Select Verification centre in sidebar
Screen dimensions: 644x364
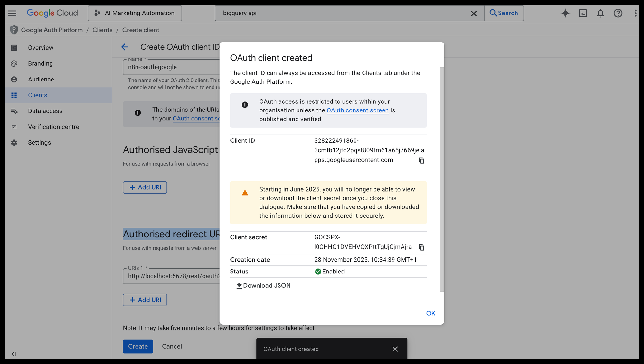53,127
